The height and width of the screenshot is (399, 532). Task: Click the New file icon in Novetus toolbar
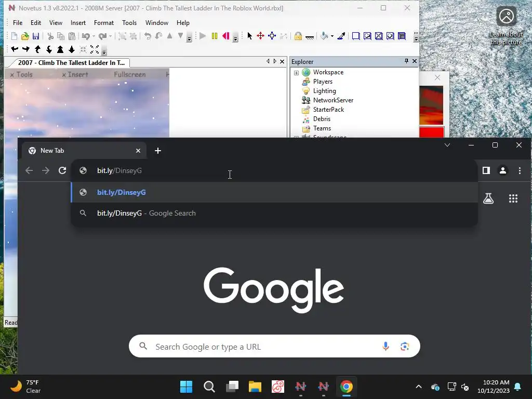click(14, 36)
